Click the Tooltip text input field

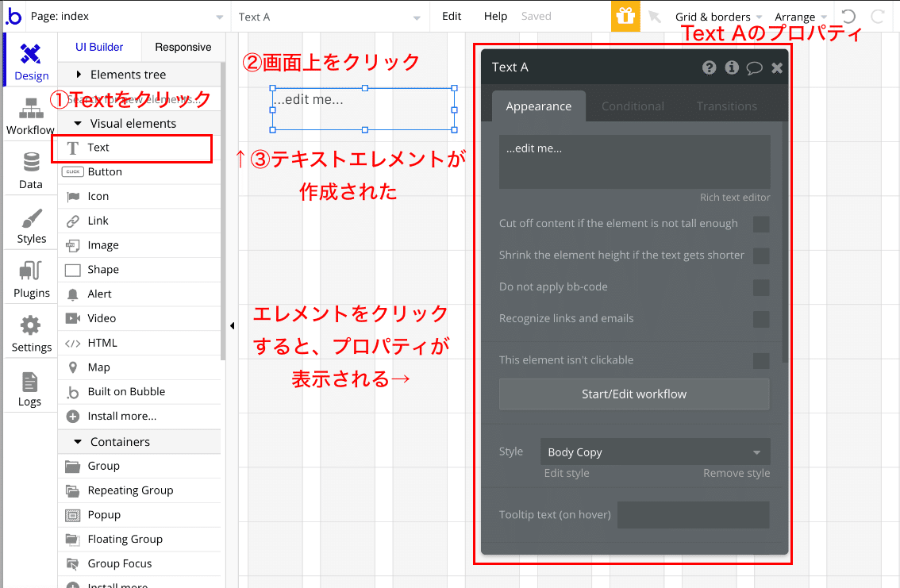[694, 514]
